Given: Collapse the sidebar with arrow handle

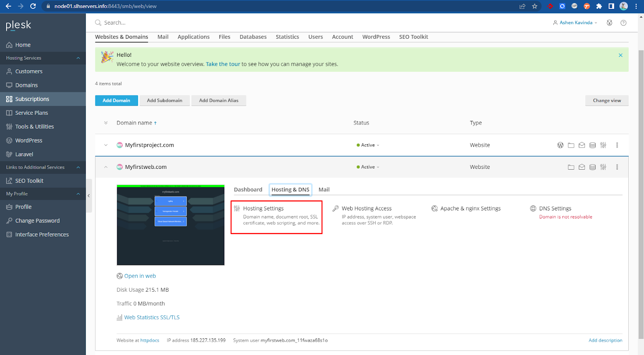Looking at the screenshot, I should pyautogui.click(x=89, y=196).
